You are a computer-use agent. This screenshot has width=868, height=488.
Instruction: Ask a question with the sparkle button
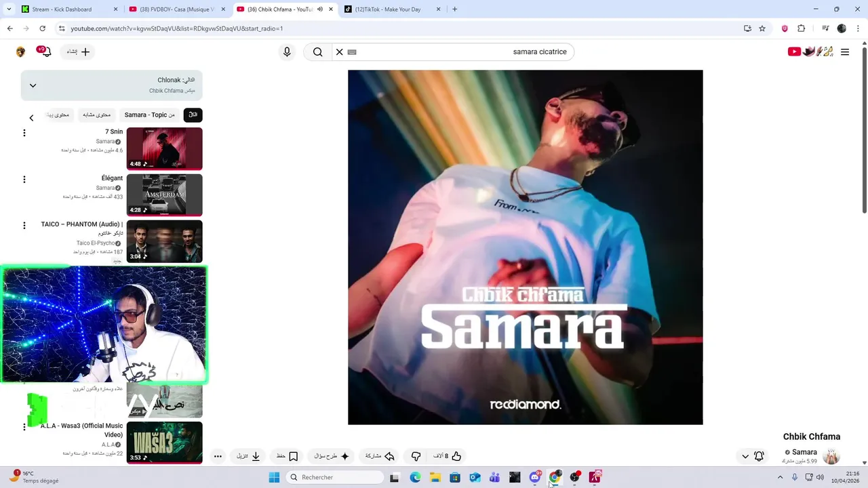pyautogui.click(x=331, y=456)
